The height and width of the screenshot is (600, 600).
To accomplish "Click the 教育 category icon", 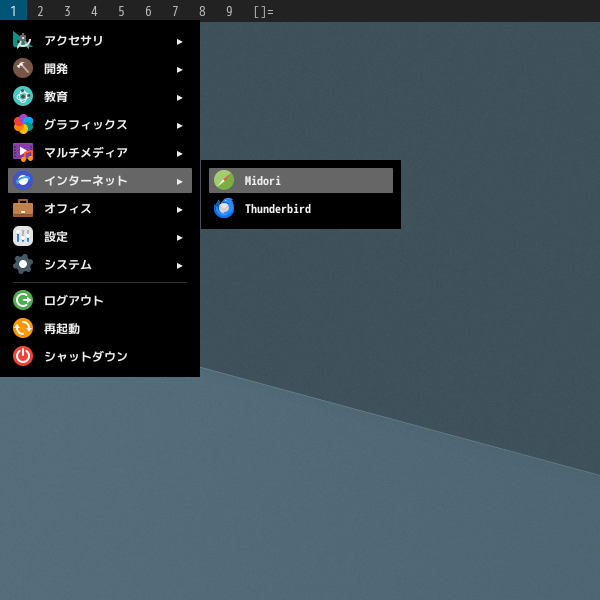I will 23,96.
